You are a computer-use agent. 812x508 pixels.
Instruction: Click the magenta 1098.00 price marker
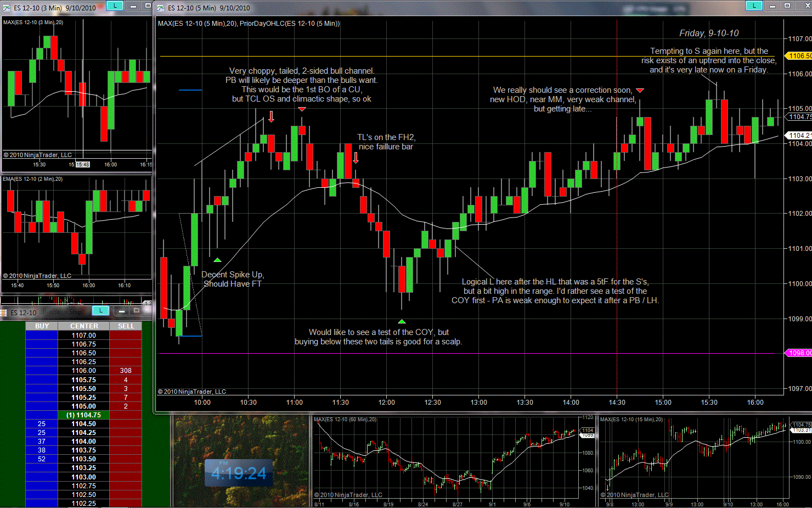click(x=799, y=353)
